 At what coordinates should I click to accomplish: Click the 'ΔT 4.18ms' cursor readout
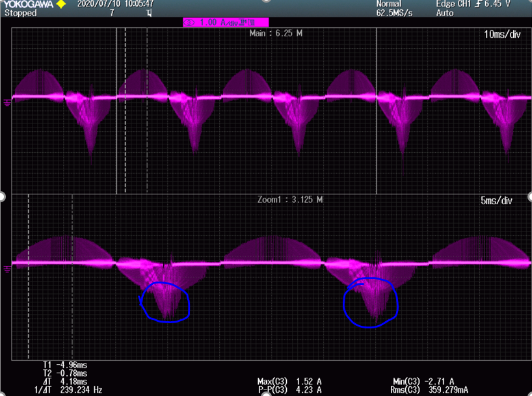[65, 382]
